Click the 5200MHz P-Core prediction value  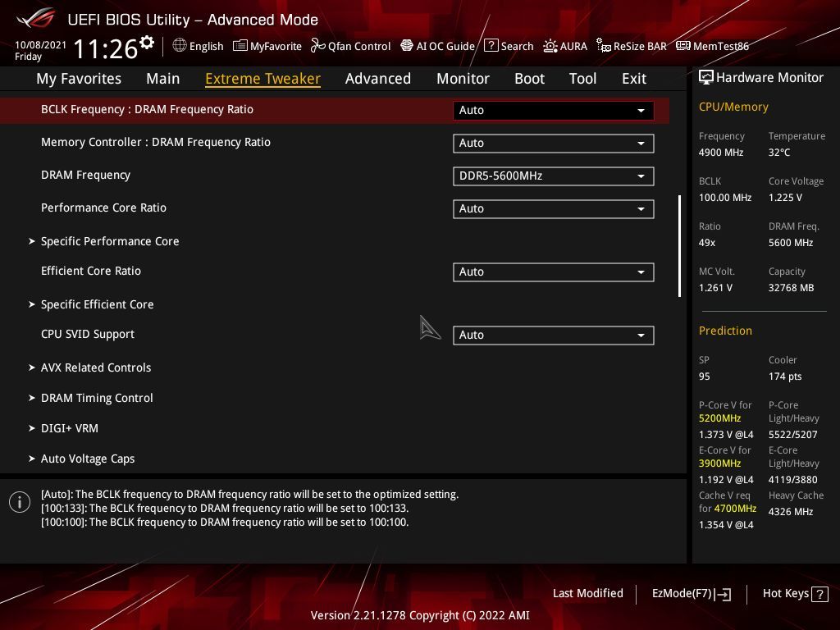(x=719, y=418)
